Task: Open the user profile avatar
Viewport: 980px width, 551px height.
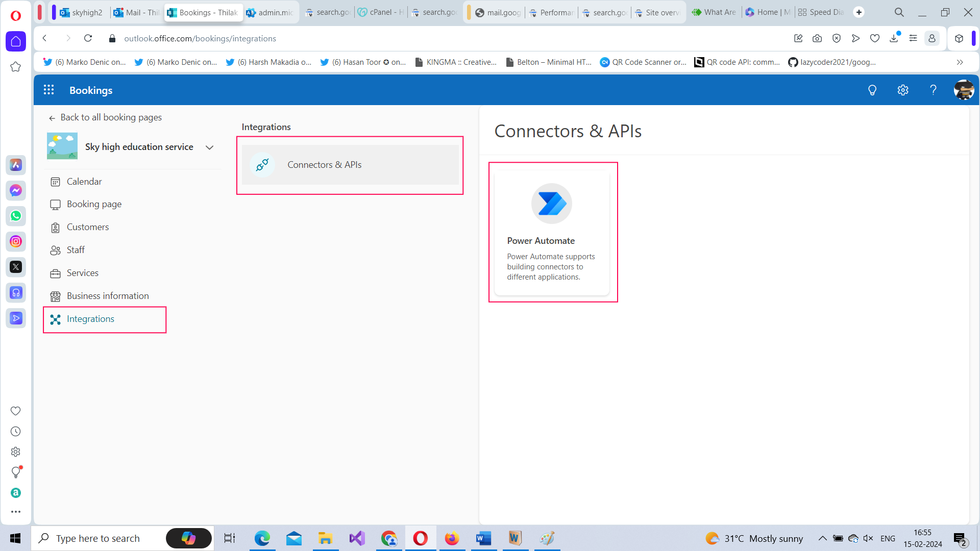Action: (x=964, y=90)
